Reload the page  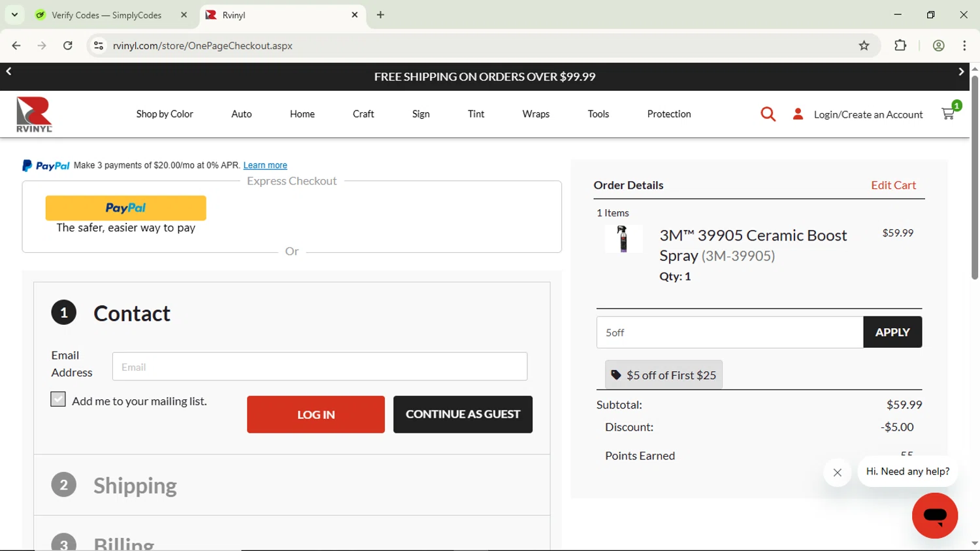[x=68, y=46]
